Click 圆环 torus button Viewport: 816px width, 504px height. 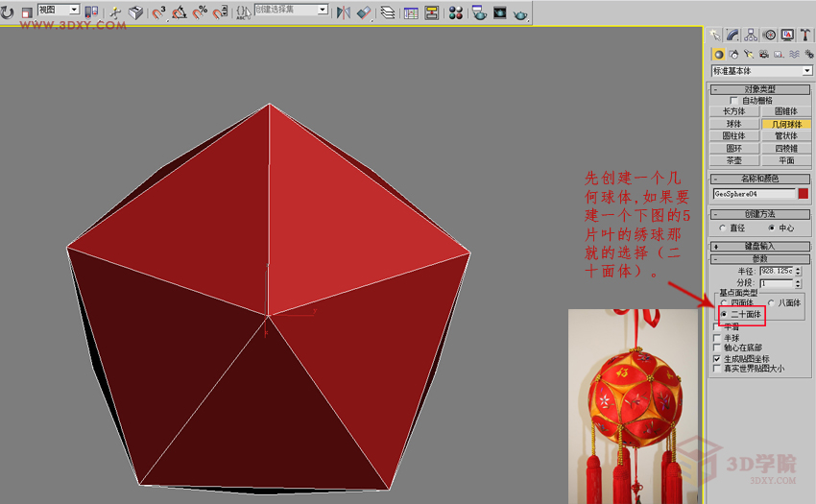pyautogui.click(x=733, y=149)
